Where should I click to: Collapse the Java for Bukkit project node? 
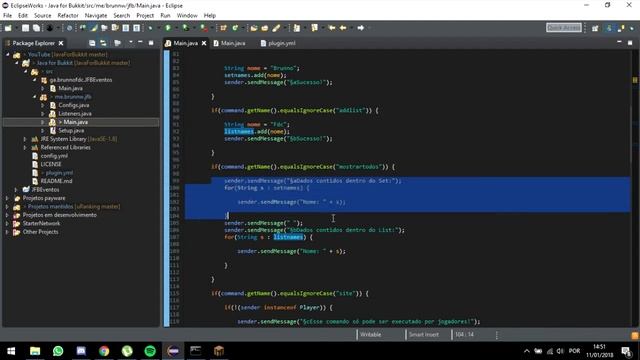click(x=17, y=63)
